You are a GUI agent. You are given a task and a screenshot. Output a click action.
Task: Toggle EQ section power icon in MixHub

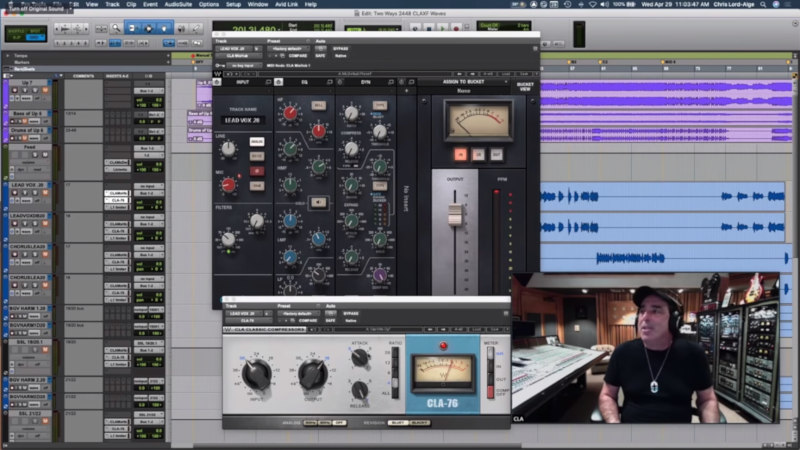(x=279, y=82)
